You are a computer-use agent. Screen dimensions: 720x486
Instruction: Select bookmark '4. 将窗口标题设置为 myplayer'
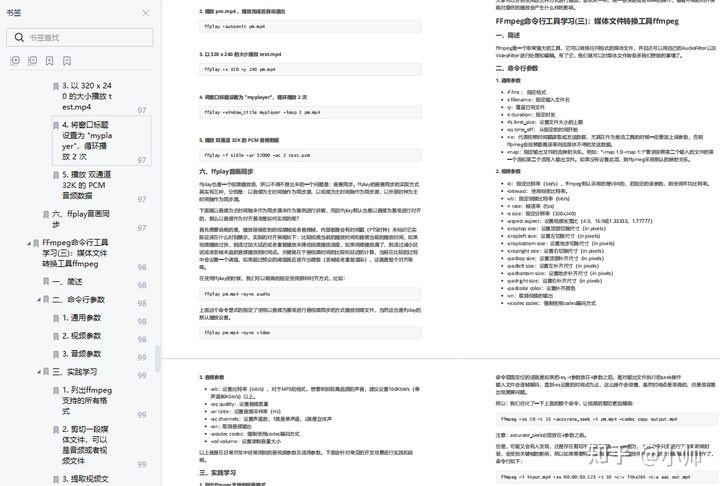pos(87,141)
